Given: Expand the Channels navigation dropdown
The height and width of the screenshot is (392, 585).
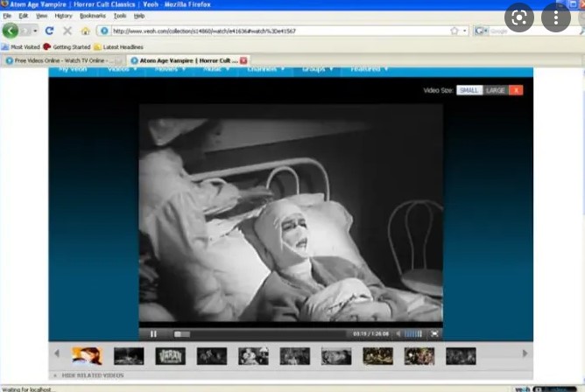Looking at the screenshot, I should [265, 70].
